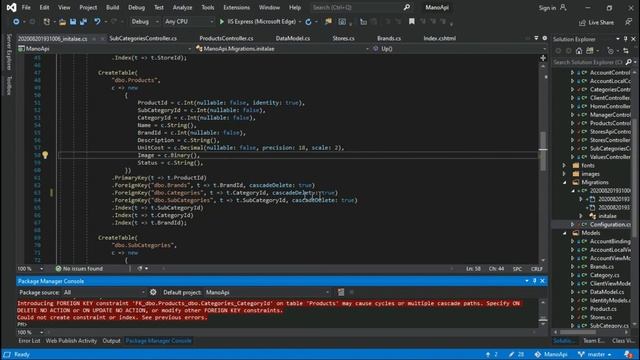This screenshot has height=360, width=640.
Task: Expand the images folder in Solution Explorer
Action: pos(564,174)
